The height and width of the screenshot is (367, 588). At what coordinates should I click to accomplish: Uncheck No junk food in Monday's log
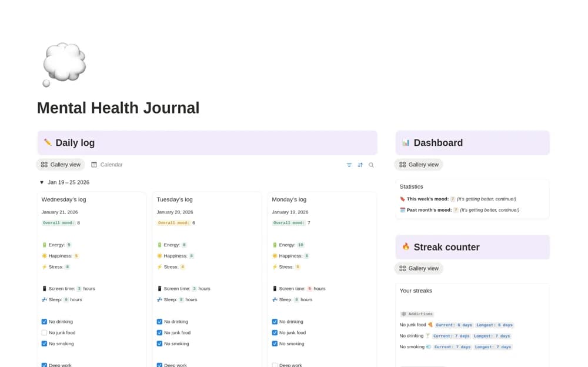point(275,332)
